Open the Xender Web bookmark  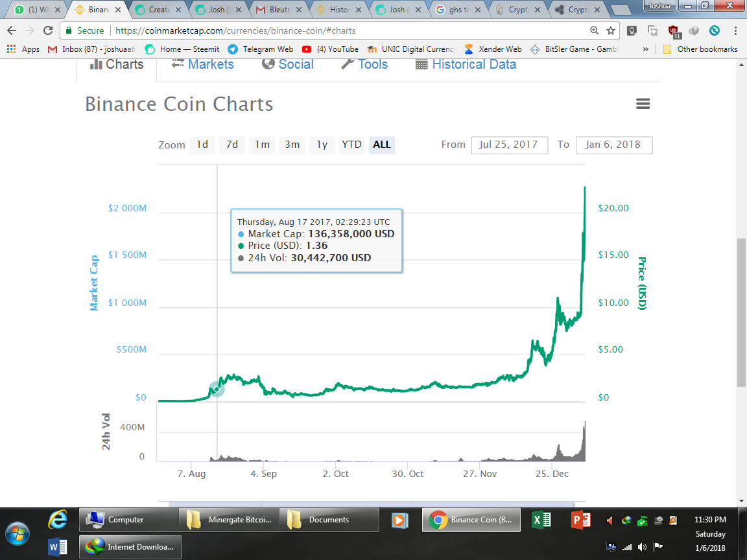493,49
